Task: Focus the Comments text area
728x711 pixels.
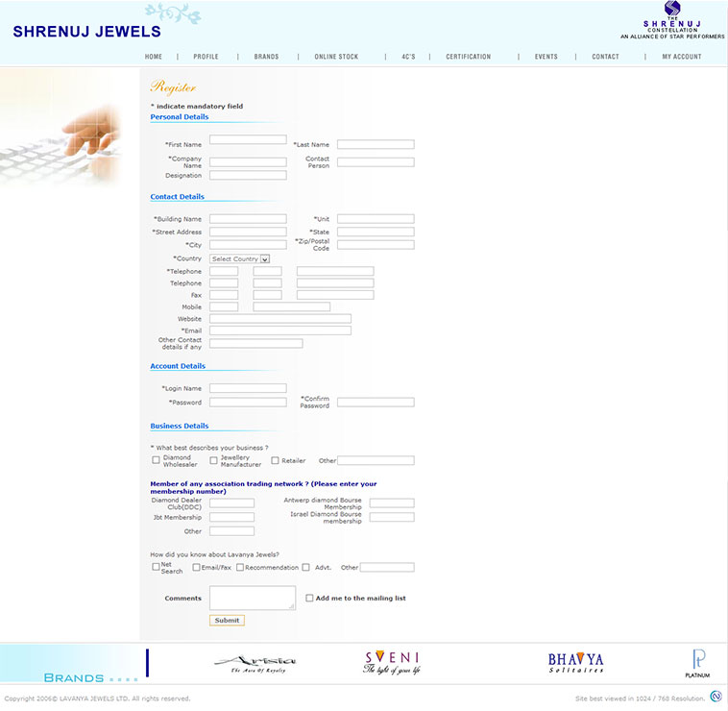Action: pos(253,598)
